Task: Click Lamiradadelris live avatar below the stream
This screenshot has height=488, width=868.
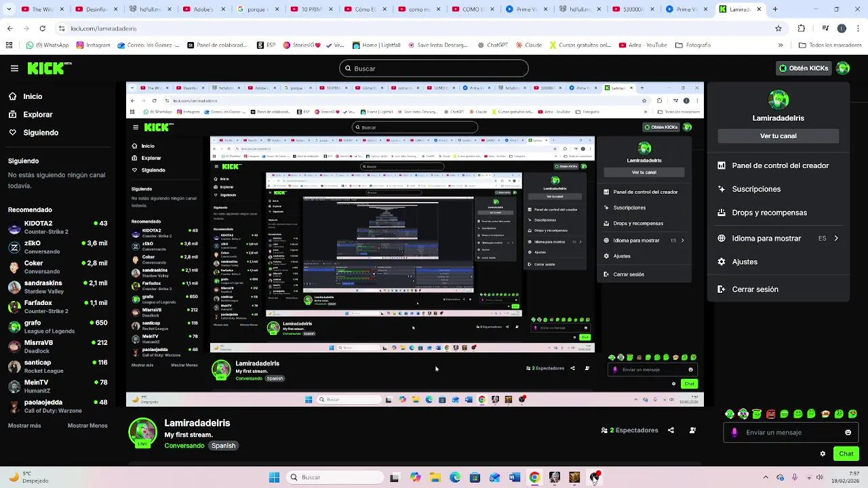Action: click(142, 433)
